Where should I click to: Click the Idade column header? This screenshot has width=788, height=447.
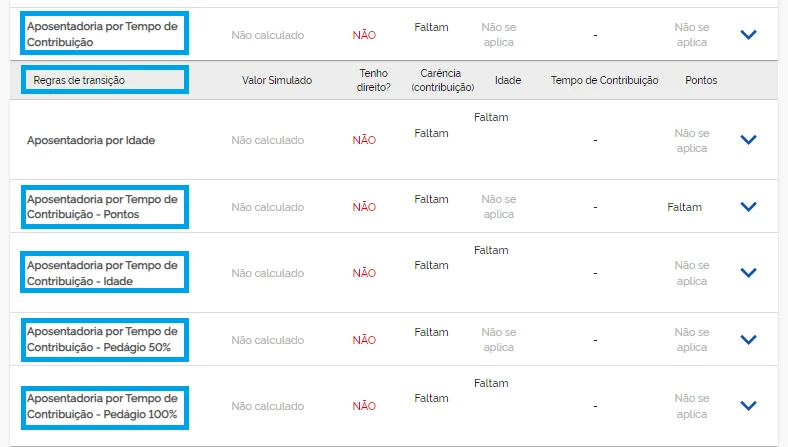(508, 80)
